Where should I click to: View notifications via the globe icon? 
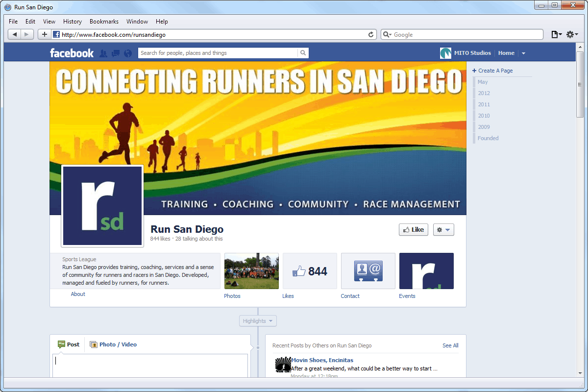pos(127,53)
